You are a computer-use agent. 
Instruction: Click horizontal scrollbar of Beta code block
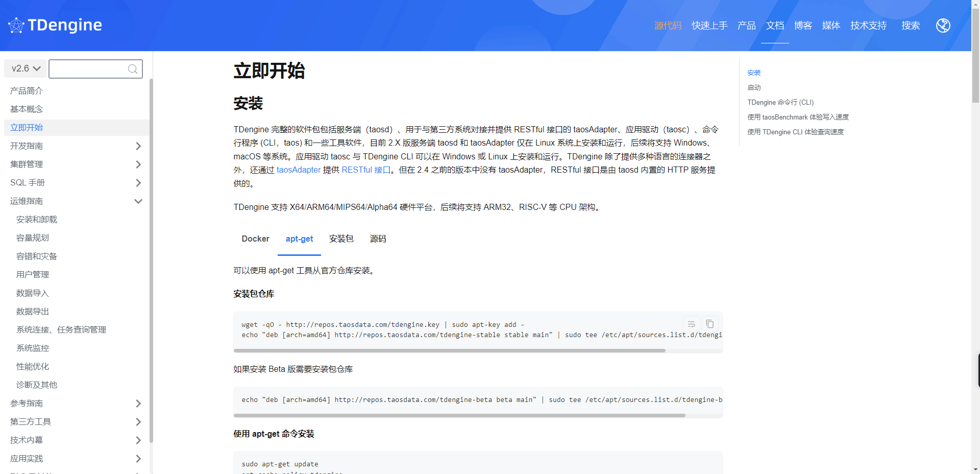(459, 416)
